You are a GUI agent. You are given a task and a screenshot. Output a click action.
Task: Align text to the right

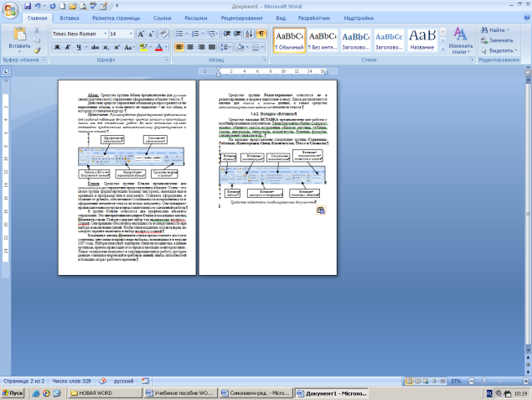coord(201,47)
